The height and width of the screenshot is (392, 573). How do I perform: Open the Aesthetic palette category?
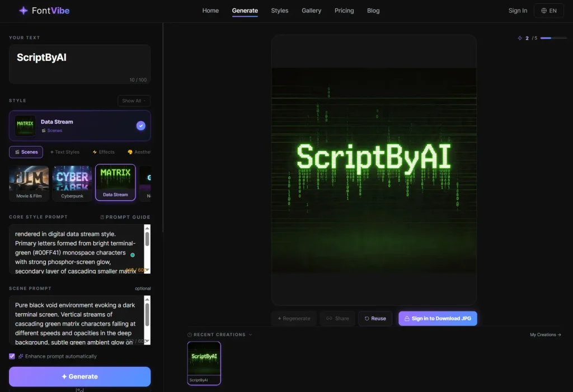pyautogui.click(x=130, y=152)
